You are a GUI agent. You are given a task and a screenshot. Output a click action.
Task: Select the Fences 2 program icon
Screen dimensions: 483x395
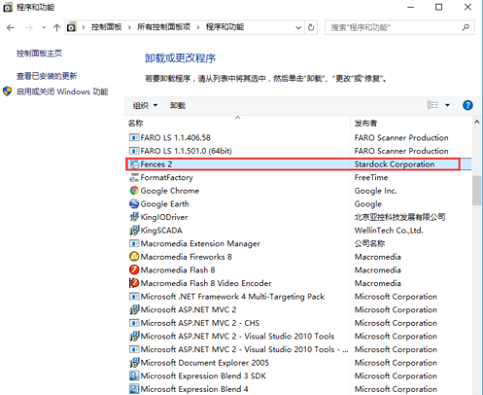(x=134, y=164)
